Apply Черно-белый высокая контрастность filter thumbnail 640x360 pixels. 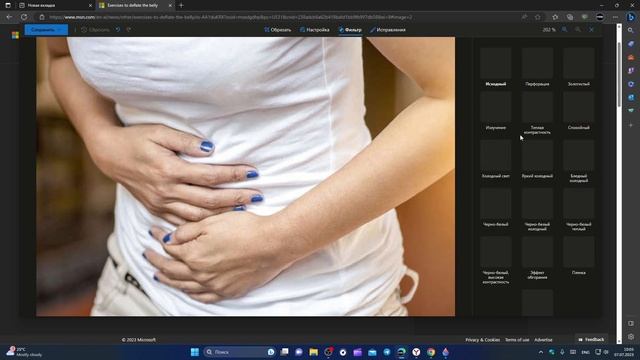[496, 252]
